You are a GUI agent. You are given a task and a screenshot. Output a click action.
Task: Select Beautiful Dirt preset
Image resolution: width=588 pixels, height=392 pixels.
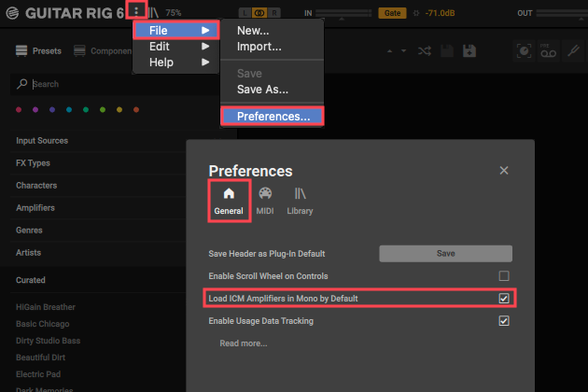click(40, 357)
